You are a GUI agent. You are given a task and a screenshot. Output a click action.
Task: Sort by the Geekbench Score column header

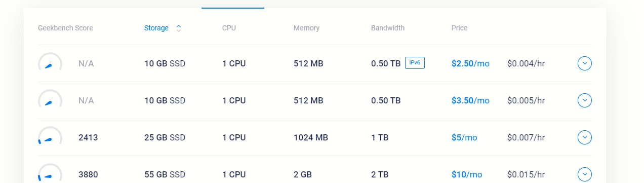tap(65, 28)
